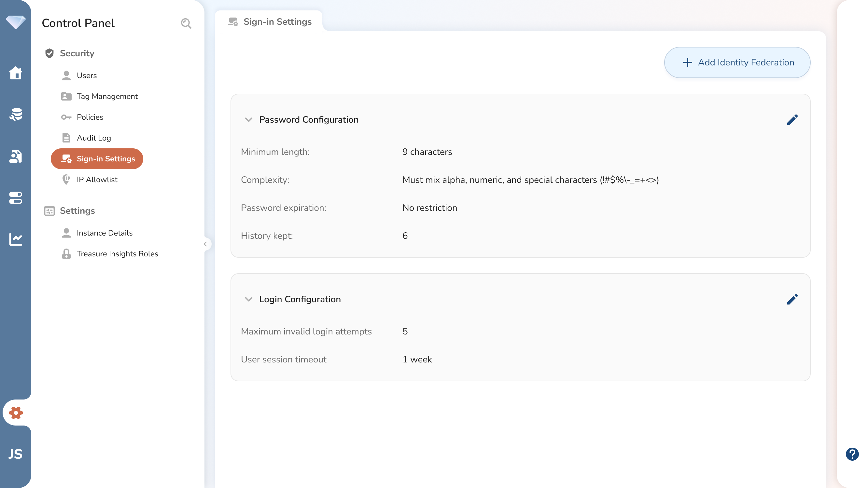The image size is (868, 488).
Task: Click the Add Identity Federation button
Action: click(x=737, y=62)
